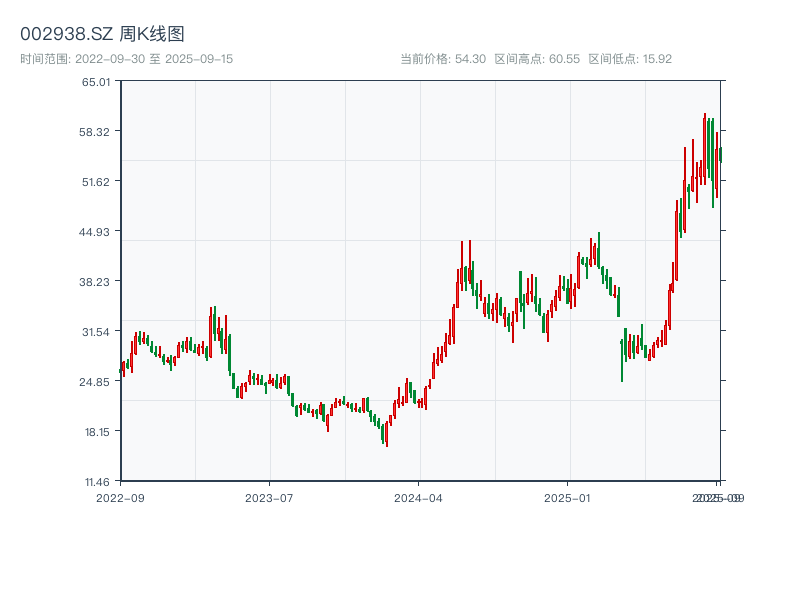
Task: Click the long green gap-down candle after 2025-01
Action: 622,360
